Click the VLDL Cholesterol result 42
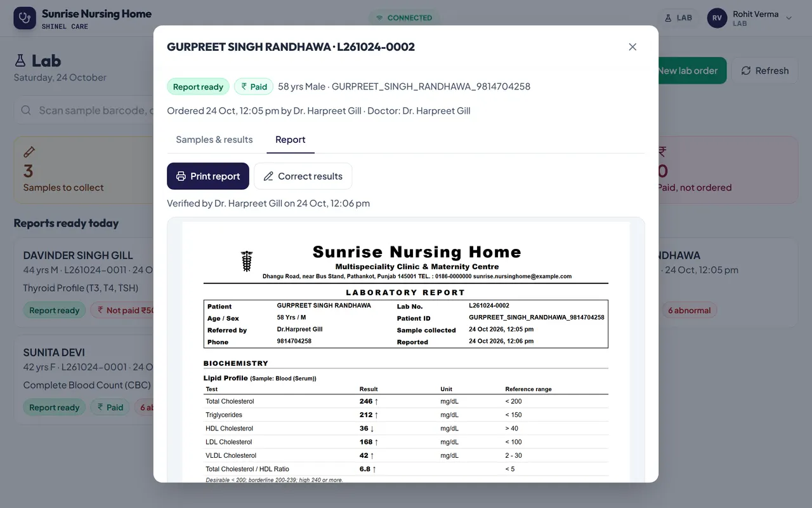Image resolution: width=812 pixels, height=508 pixels. pos(364,455)
